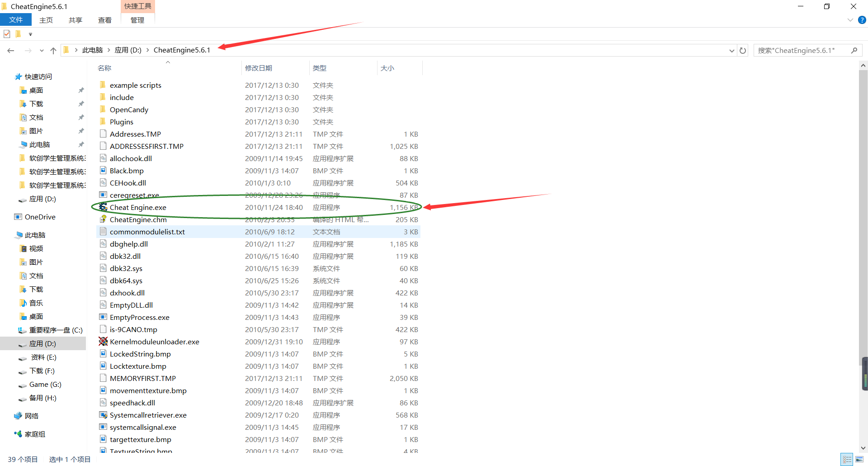Select targettexture.bmp file name
This screenshot has width=868, height=466.
click(141, 439)
